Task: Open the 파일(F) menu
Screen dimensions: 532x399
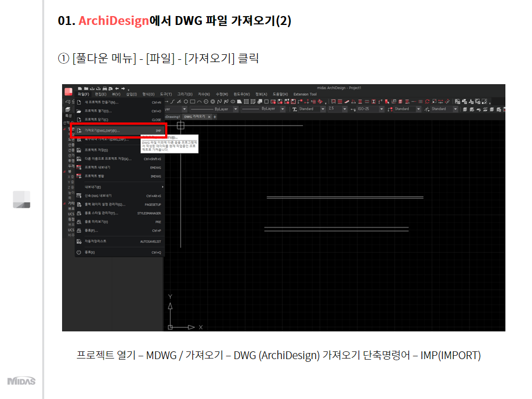Action: pyautogui.click(x=83, y=94)
